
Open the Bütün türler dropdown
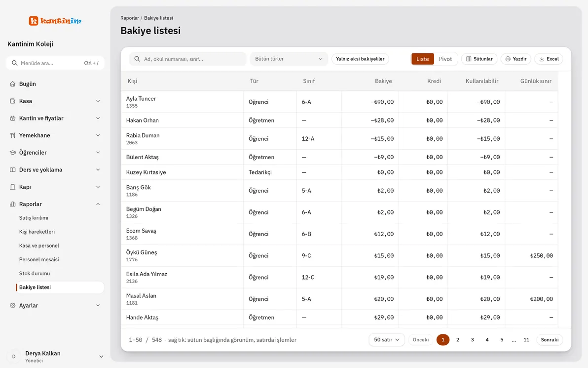pos(289,59)
